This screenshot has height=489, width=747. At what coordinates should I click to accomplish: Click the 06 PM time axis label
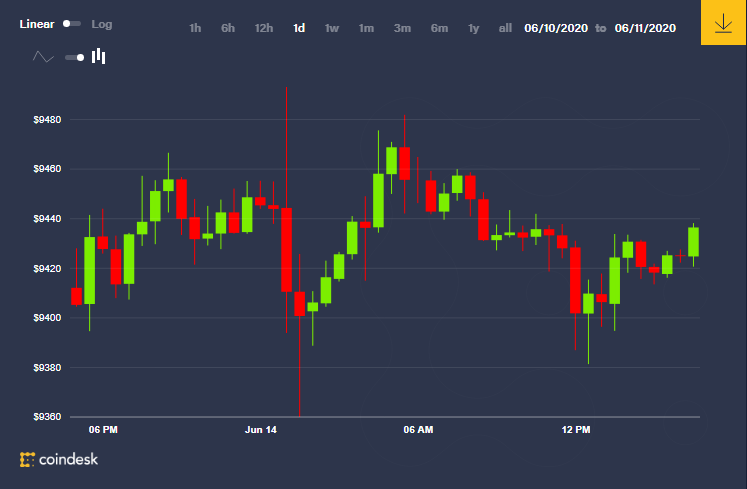[103, 429]
